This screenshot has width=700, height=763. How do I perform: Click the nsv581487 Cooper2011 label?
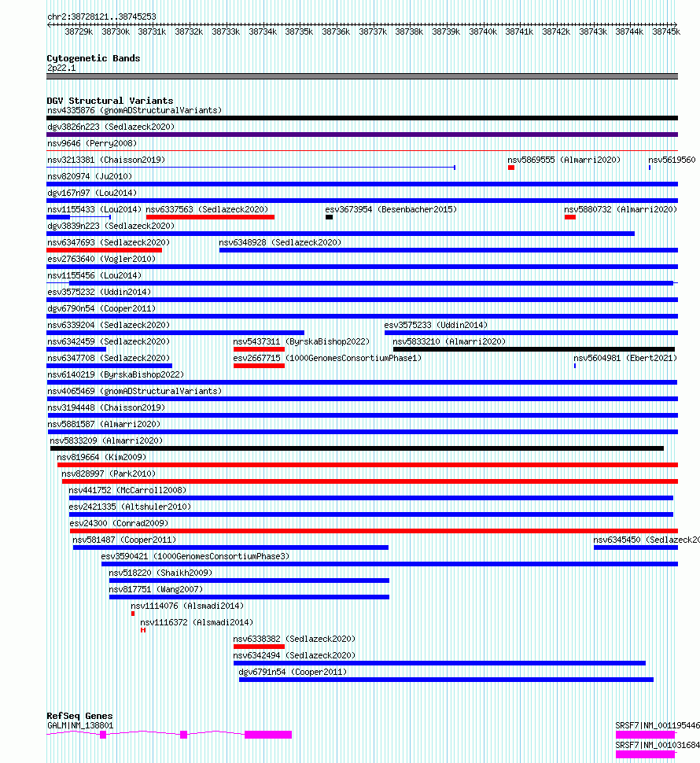pos(124,540)
